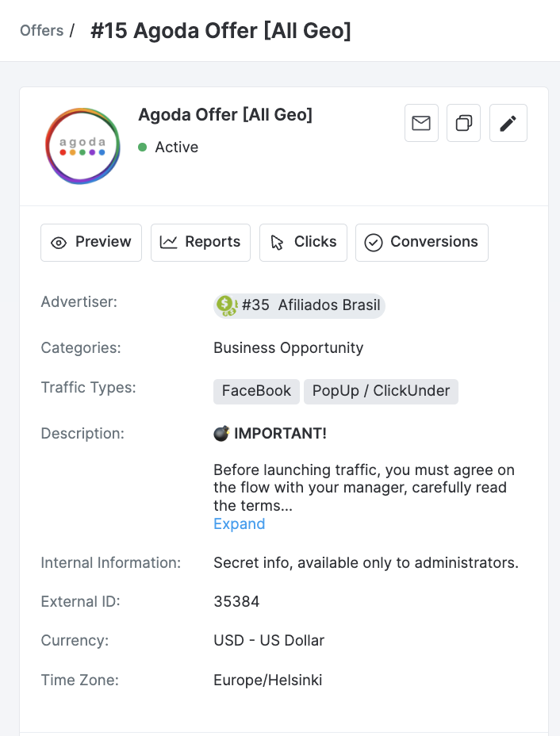Click the Offers breadcrumb link

41,30
